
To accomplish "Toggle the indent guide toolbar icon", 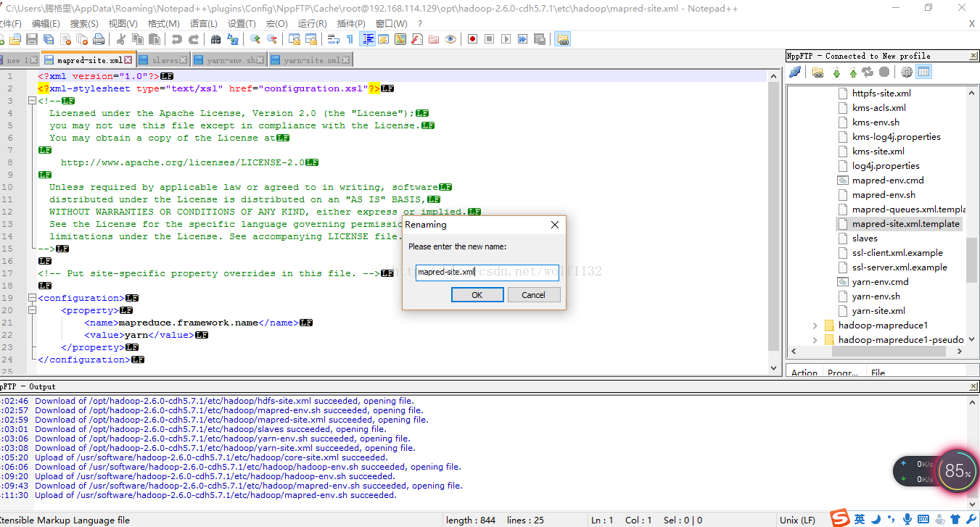I will pos(368,39).
